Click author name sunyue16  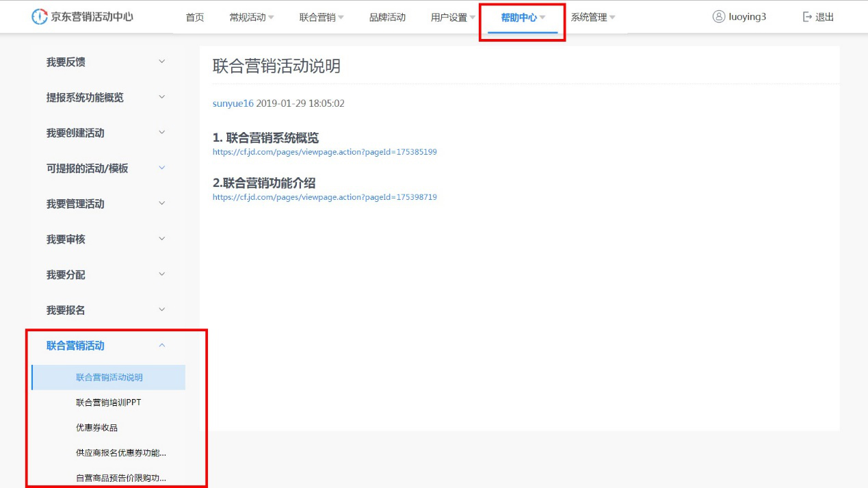tap(233, 103)
